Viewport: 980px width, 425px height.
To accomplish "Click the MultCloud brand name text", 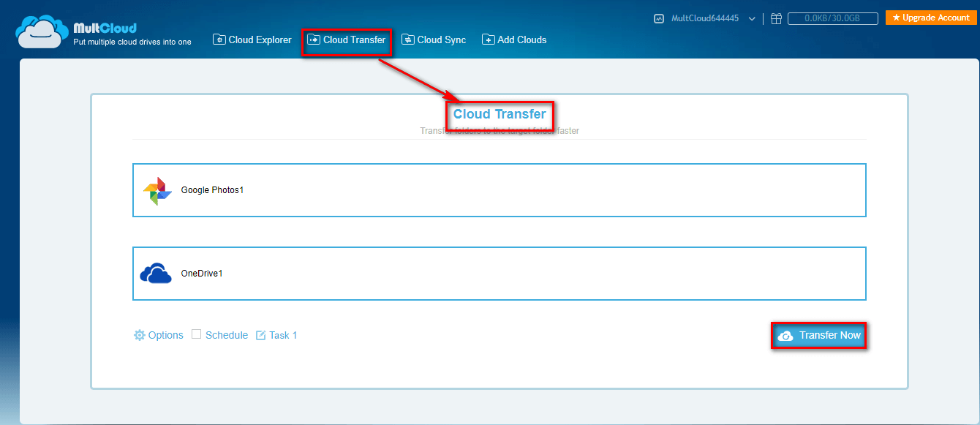I will (x=105, y=29).
